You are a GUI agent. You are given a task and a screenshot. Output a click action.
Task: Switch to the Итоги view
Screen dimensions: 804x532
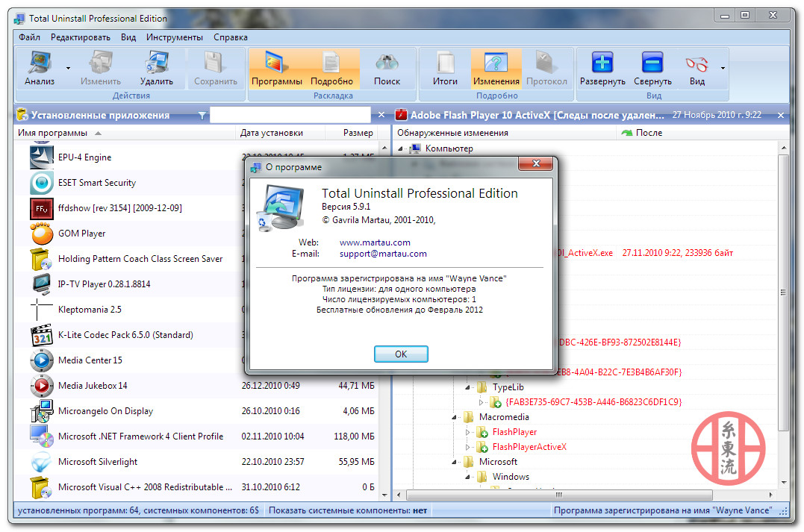445,68
